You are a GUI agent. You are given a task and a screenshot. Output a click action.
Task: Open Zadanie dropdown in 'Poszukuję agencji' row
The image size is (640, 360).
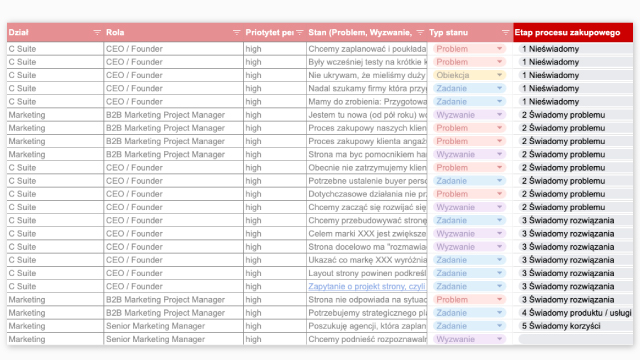(x=469, y=326)
